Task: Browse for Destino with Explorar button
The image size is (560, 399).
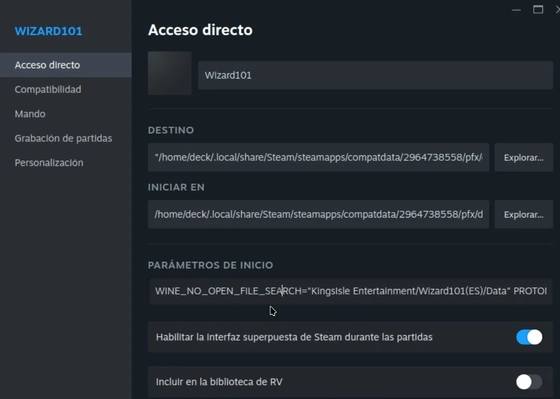Action: (524, 158)
